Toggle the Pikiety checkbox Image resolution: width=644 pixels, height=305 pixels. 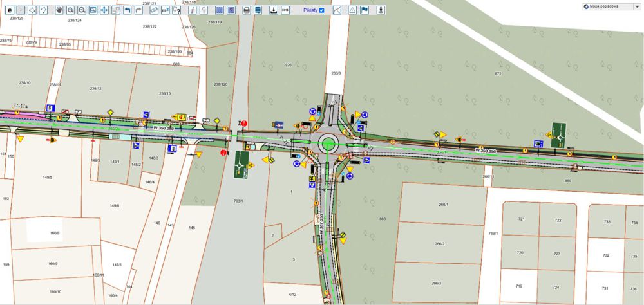point(321,10)
